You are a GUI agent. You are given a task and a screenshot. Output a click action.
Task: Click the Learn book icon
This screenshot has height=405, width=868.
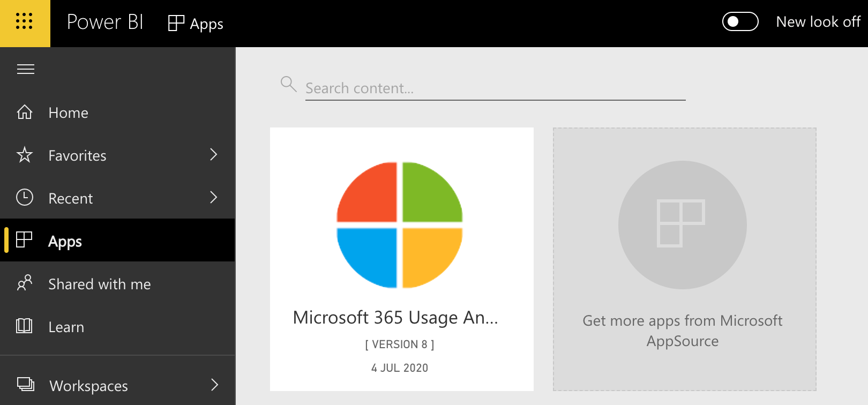pyautogui.click(x=24, y=326)
